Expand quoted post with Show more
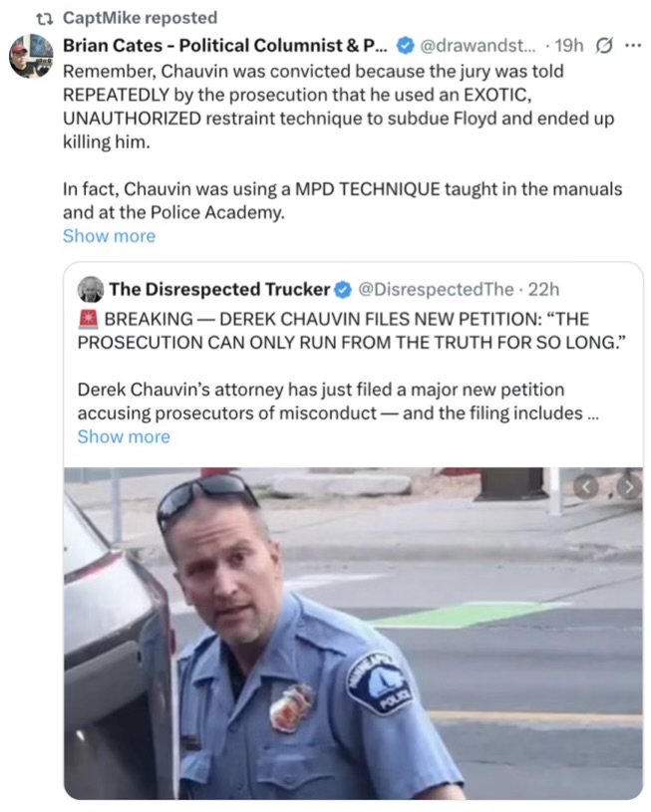The height and width of the screenshot is (812, 651). click(x=124, y=437)
